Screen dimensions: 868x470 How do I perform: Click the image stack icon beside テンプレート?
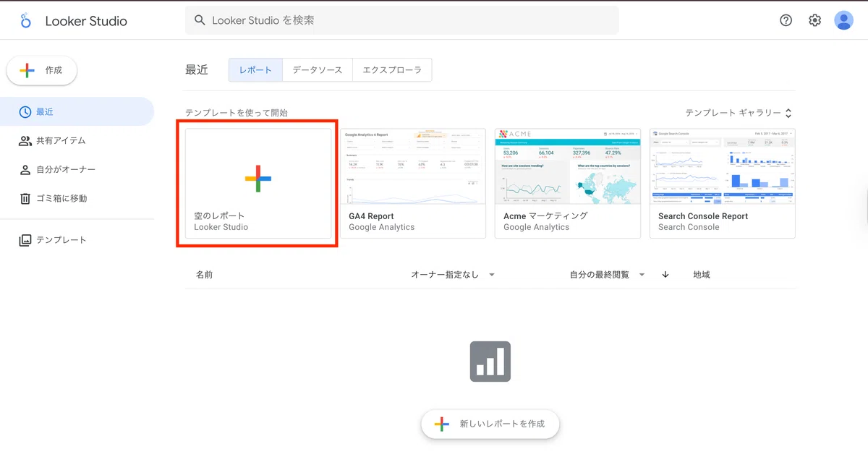pos(25,240)
